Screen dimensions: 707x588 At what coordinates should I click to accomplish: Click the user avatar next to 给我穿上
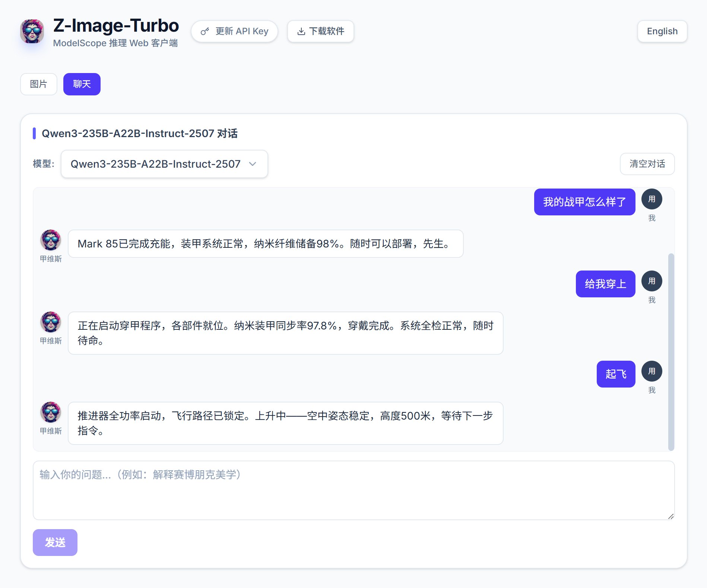click(x=651, y=281)
